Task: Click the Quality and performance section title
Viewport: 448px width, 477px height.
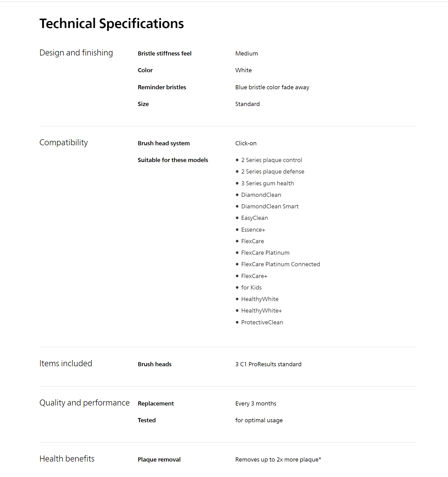Action: click(x=84, y=403)
